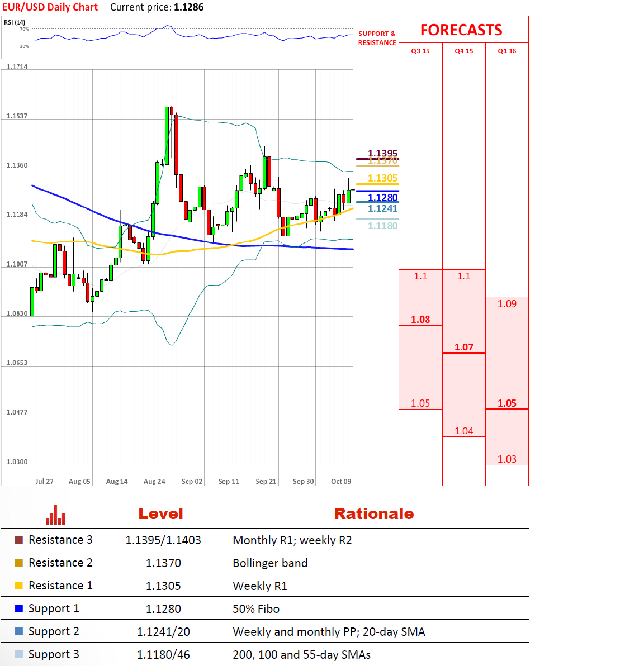Screen dimensions: 644x666
Task: Click the Resistance 1 yellow color swatch
Action: [x=18, y=586]
